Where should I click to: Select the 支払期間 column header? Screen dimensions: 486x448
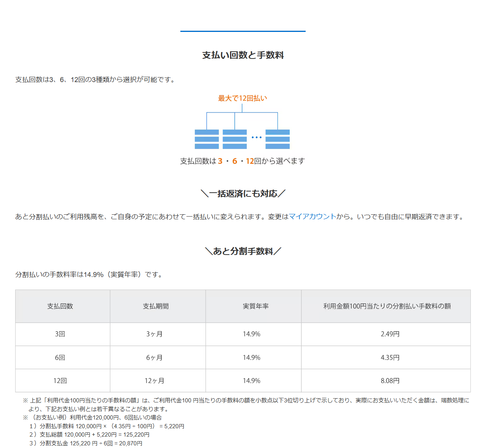[158, 306]
